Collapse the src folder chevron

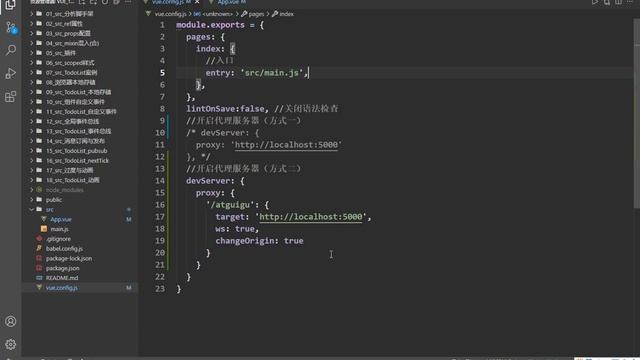[x=31, y=209]
